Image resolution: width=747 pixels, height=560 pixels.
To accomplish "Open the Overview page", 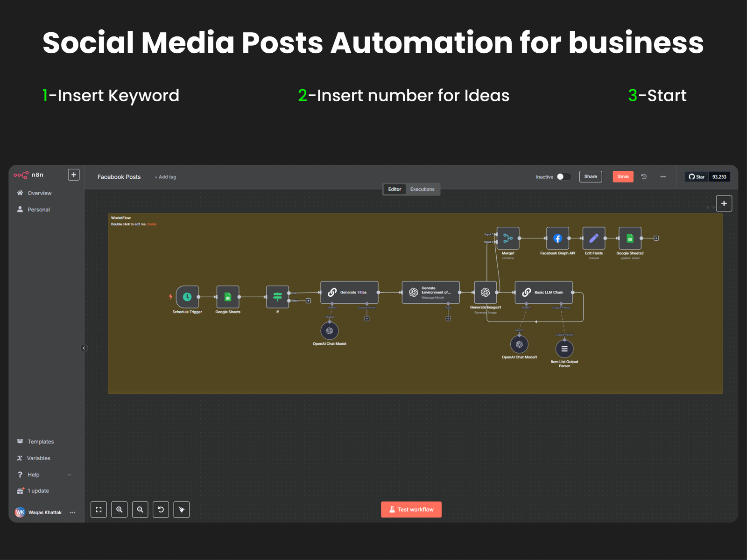I will (39, 193).
